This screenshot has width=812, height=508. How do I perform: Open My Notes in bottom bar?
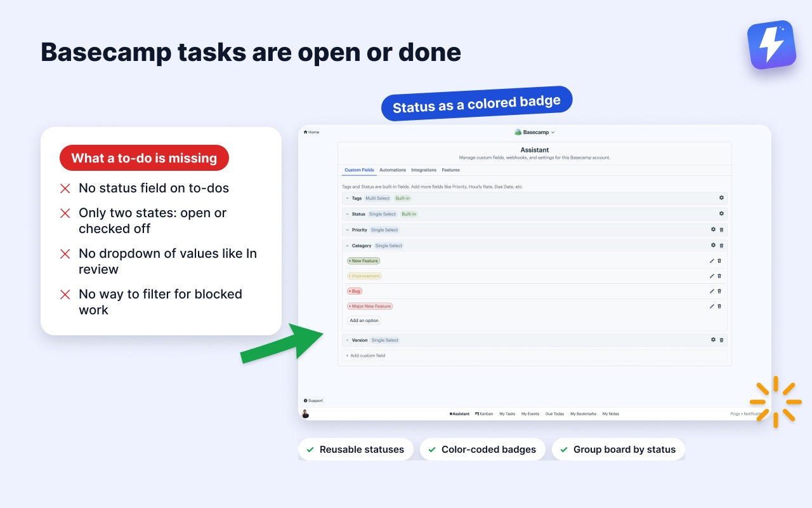610,414
